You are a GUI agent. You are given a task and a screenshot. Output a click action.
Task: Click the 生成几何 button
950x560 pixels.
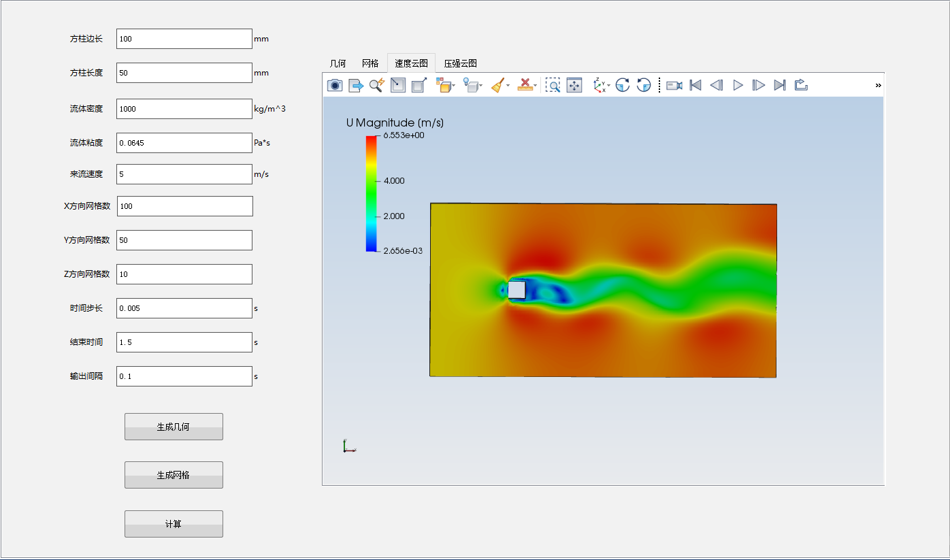coord(174,427)
